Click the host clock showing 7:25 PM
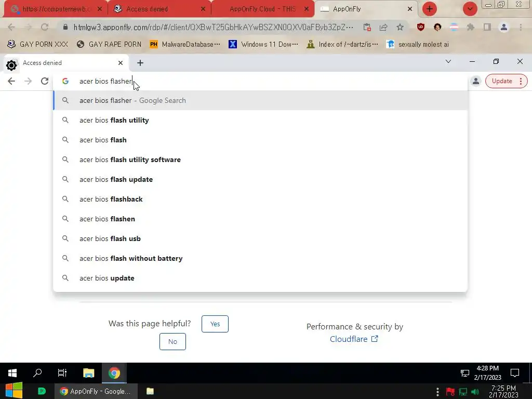The width and height of the screenshot is (532, 399). click(503, 392)
